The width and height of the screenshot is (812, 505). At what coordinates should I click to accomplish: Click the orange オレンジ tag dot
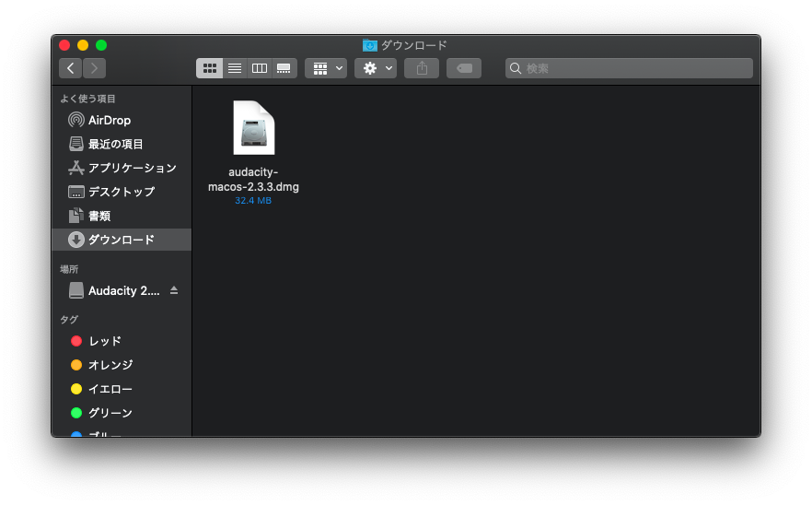point(76,365)
